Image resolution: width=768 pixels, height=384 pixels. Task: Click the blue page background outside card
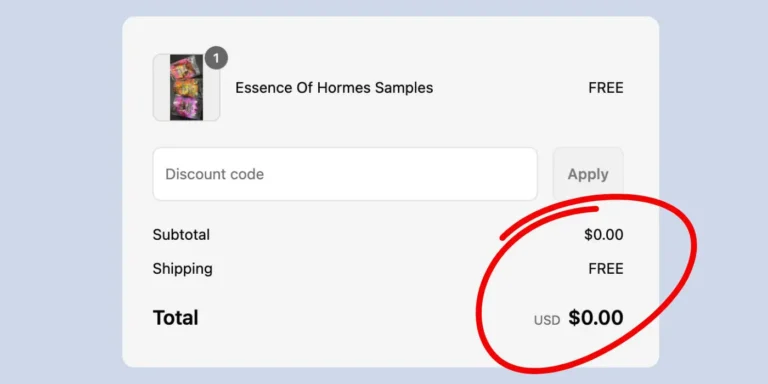(x=59, y=196)
